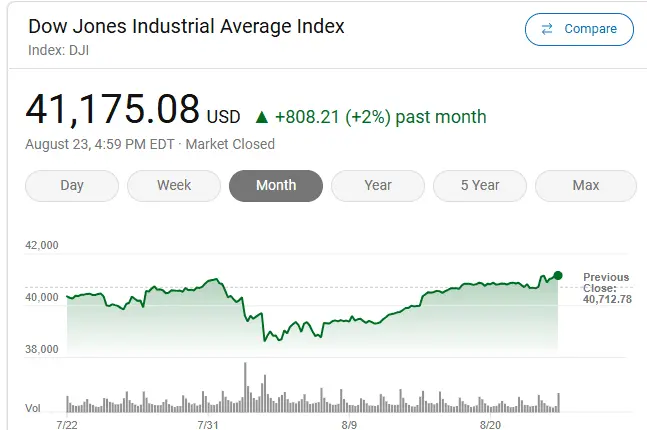Click the tallest volume bar

[244, 385]
